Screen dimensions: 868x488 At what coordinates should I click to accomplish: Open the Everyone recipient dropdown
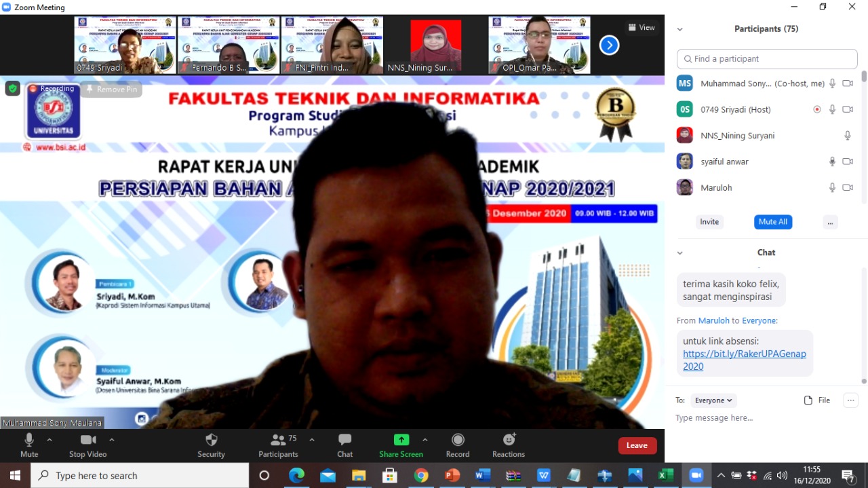pos(713,400)
